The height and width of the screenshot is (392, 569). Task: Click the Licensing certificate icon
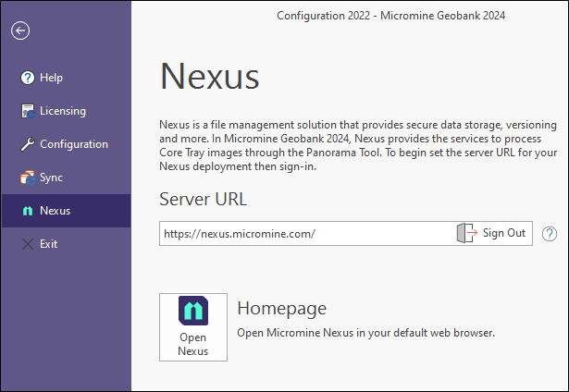click(28, 111)
